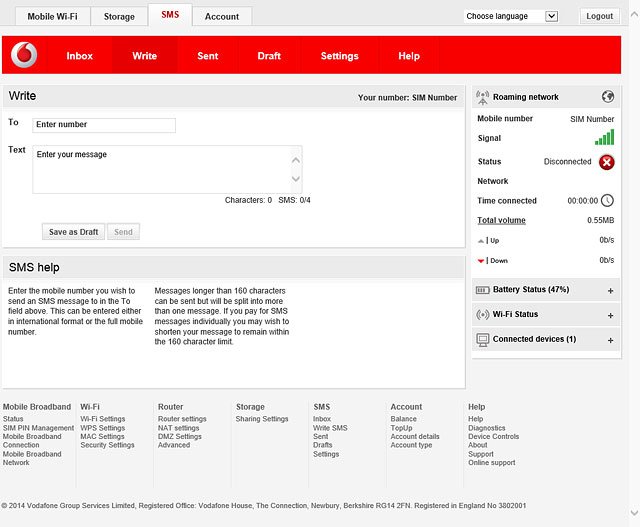Viewport: 640px width, 527px height.
Task: Expand the Connected devices (1) panel
Action: [610, 340]
